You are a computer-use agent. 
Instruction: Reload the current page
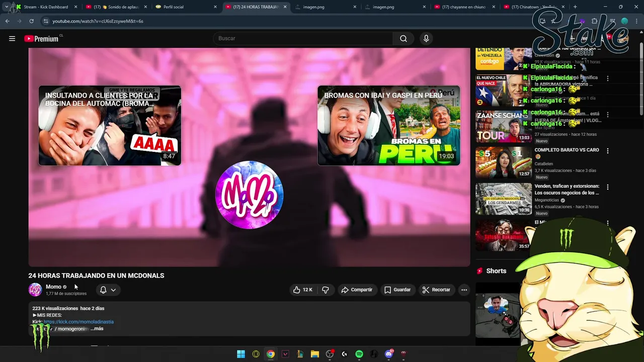click(31, 21)
